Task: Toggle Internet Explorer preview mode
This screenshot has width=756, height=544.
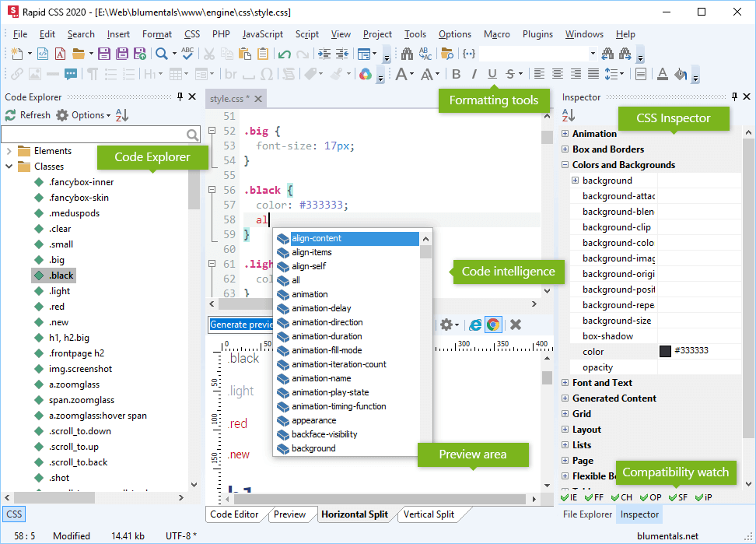Action: click(474, 325)
